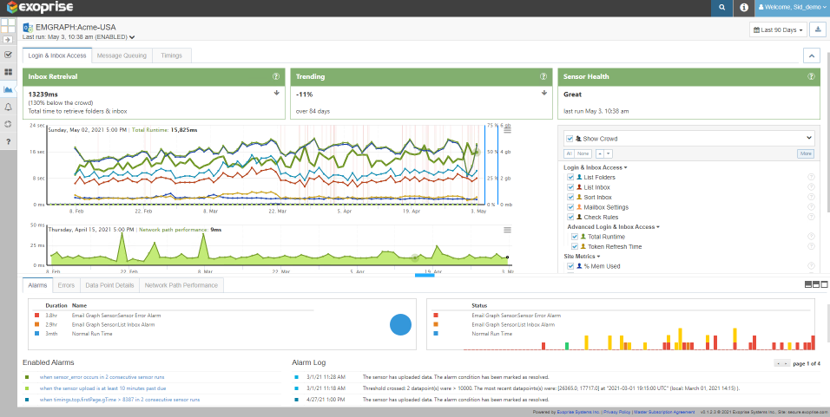Open the search icon in top bar

[721, 8]
